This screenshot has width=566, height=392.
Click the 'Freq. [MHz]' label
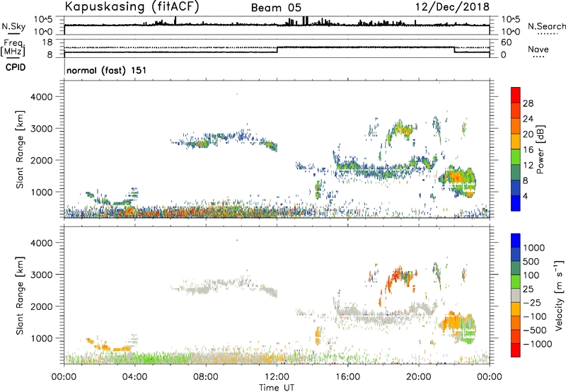13,48
